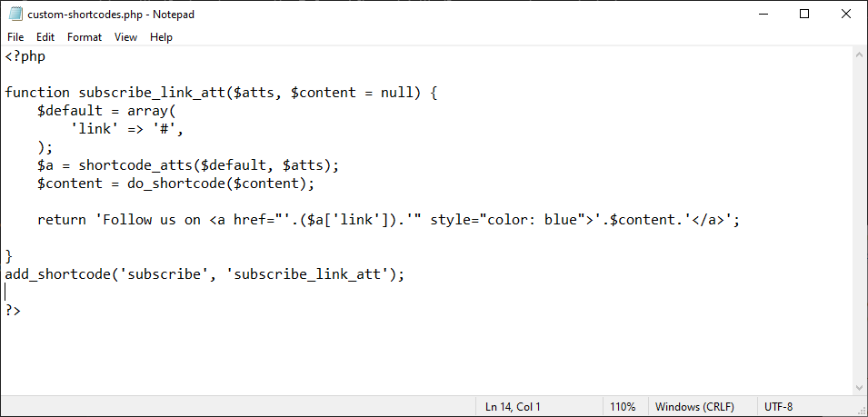Click the scrollbar up arrow

coord(860,55)
